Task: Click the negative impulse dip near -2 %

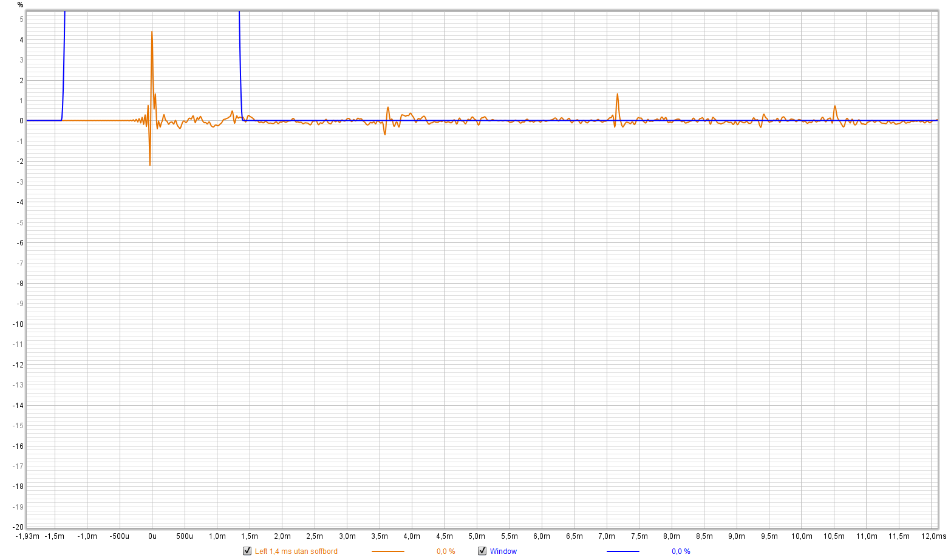Action: 150,163
